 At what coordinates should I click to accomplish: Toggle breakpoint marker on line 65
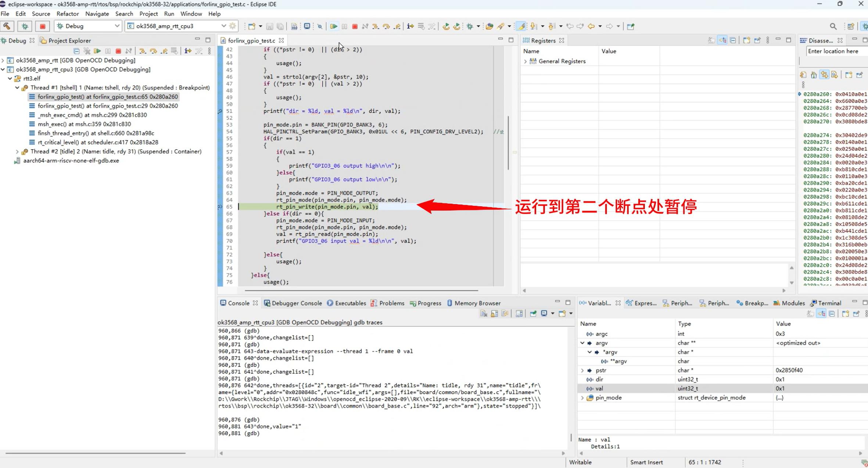[x=220, y=207]
